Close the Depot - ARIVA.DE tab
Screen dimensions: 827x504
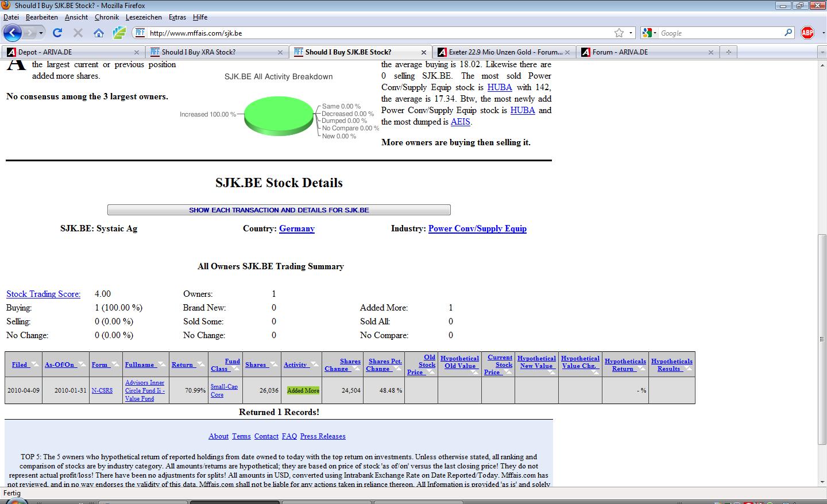tap(137, 52)
